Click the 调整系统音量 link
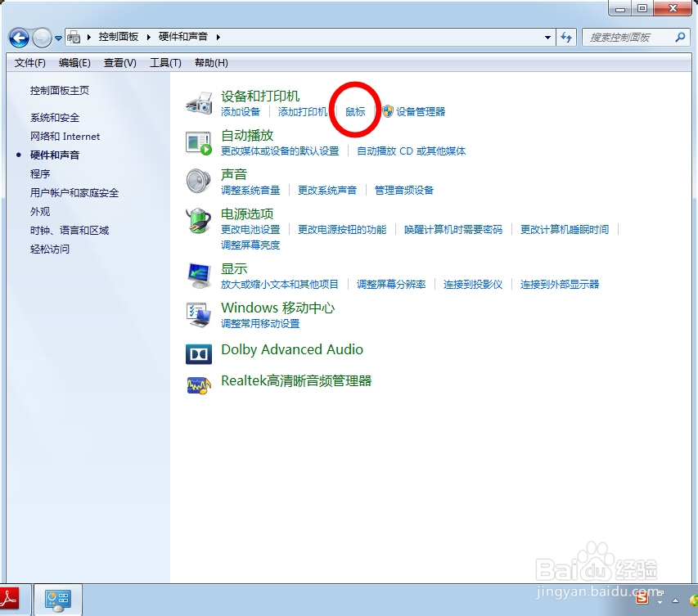 pyautogui.click(x=250, y=190)
